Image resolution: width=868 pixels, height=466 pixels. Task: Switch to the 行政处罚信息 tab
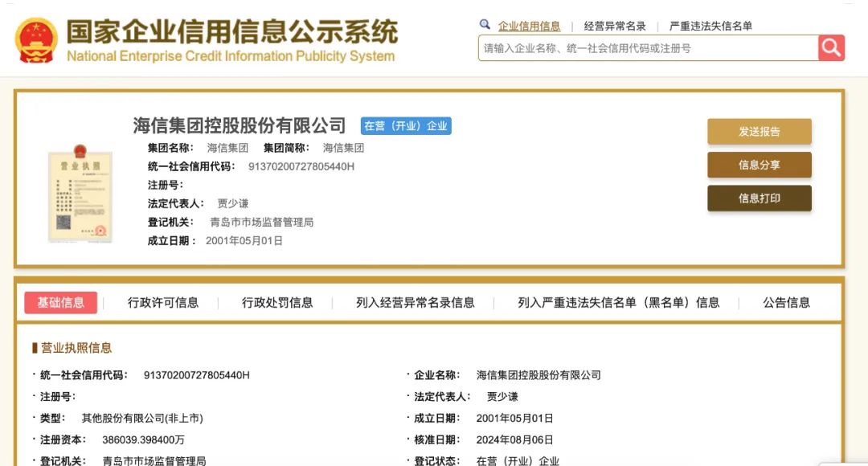(x=277, y=302)
